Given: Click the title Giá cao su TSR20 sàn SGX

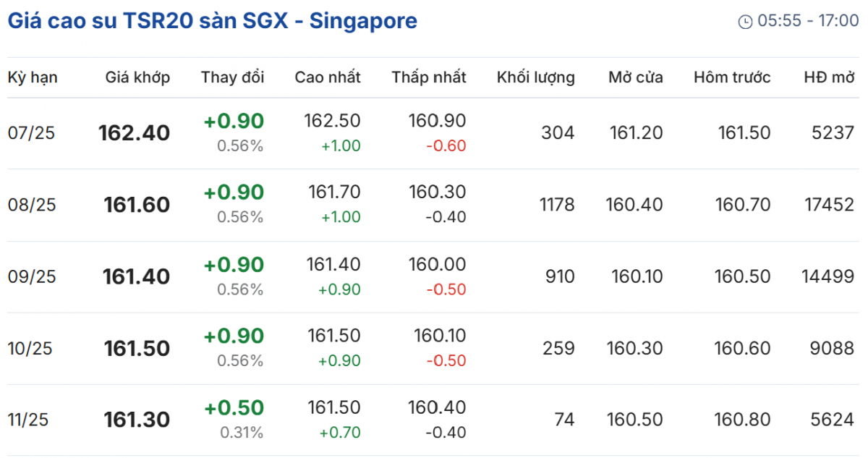Looking at the screenshot, I should tap(212, 21).
